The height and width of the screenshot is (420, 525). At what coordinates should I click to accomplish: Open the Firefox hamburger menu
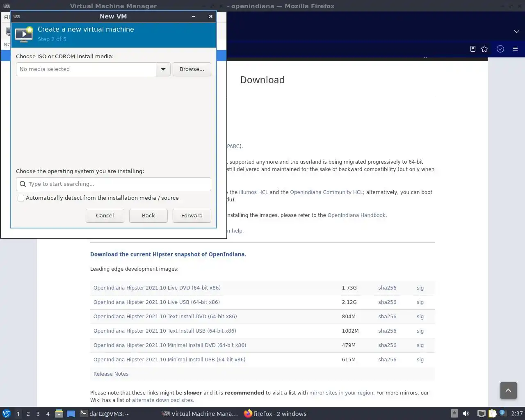[x=515, y=49]
